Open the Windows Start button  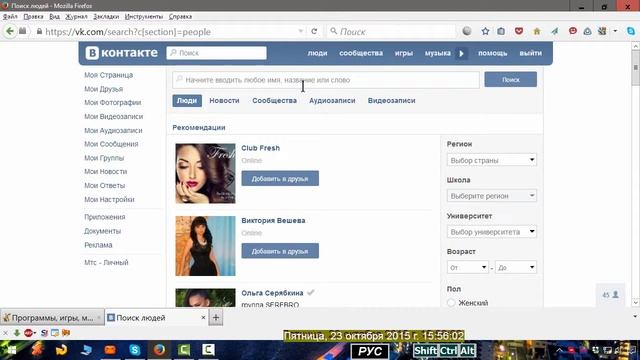click(x=11, y=350)
